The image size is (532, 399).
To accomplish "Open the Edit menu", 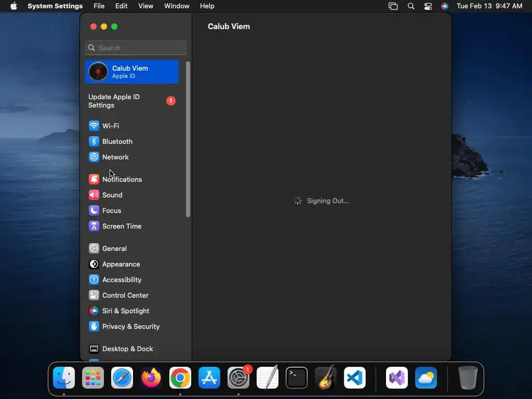I will click(121, 6).
